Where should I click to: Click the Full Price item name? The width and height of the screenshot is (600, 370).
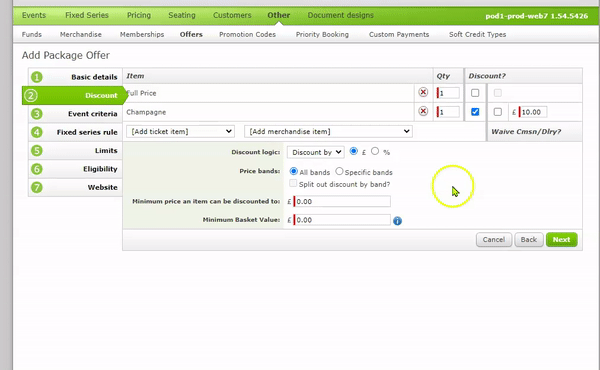[x=141, y=93]
